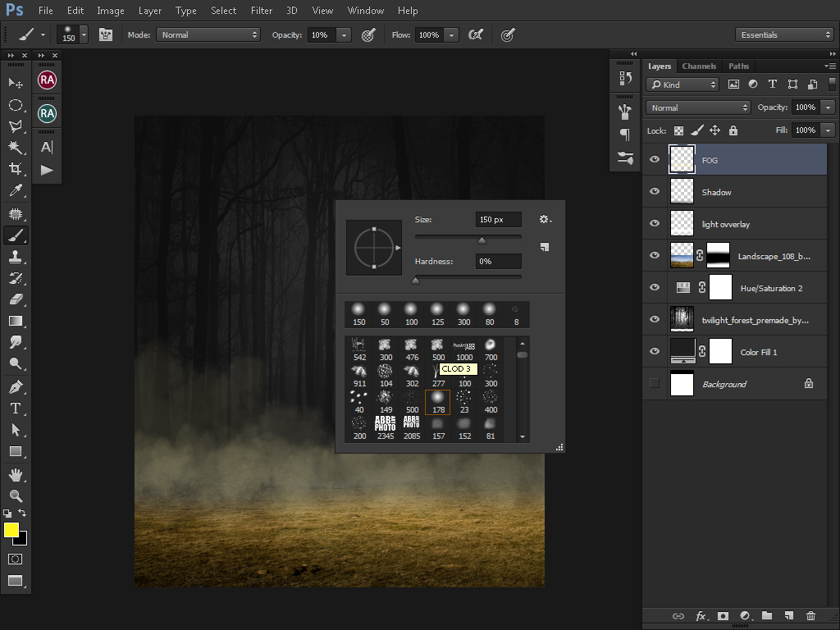Hide the FOG layer
This screenshot has width=840, height=630.
coord(655,160)
